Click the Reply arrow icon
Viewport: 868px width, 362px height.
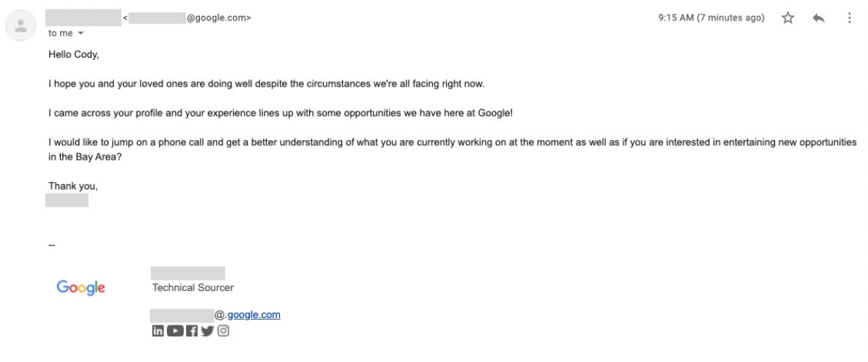819,18
